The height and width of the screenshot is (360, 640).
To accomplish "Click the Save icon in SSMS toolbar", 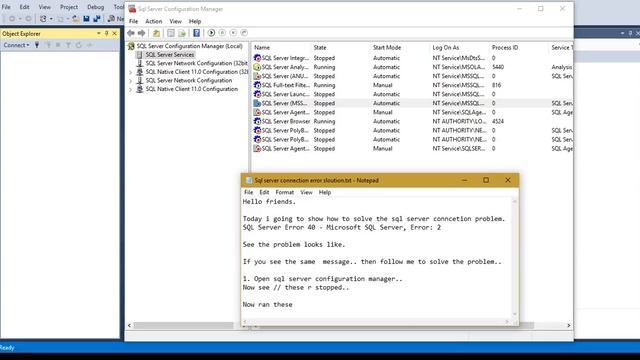I will (x=86, y=18).
